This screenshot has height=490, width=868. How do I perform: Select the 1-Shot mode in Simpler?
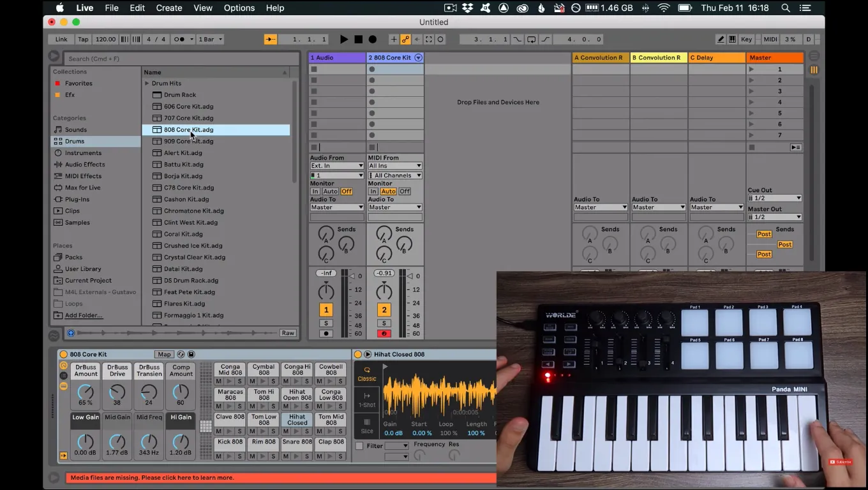point(367,399)
